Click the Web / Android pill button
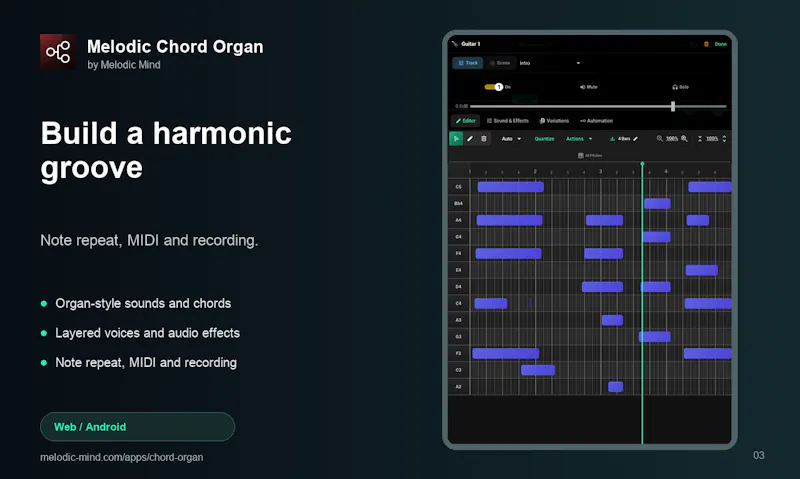The height and width of the screenshot is (479, 800). 137,426
